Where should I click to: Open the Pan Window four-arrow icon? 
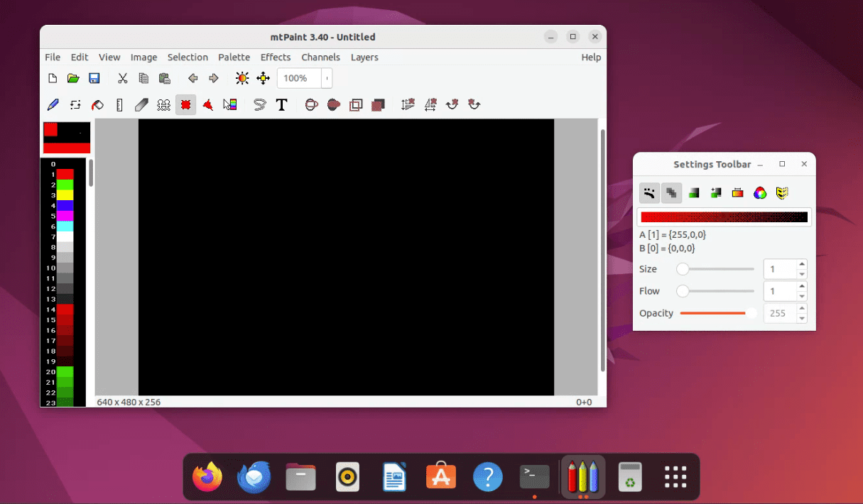pyautogui.click(x=263, y=78)
